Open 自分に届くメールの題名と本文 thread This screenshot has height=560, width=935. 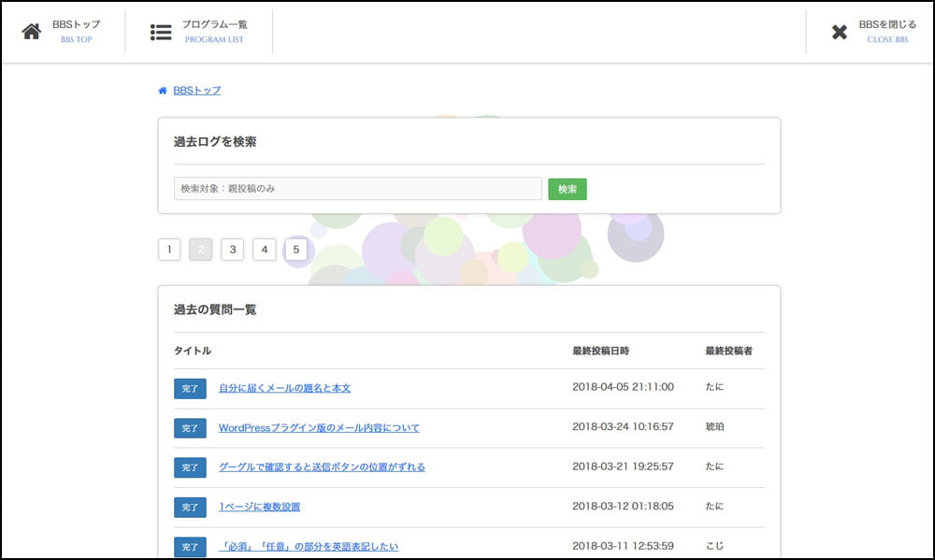point(284,388)
